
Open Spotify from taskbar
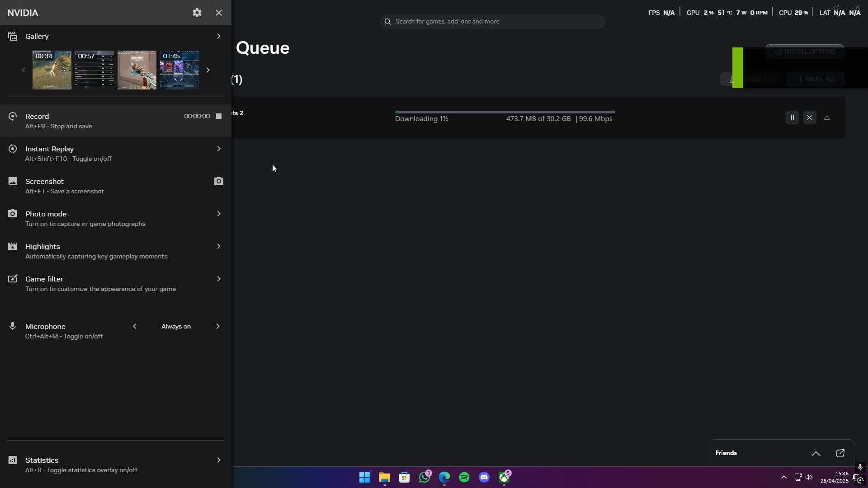(464, 477)
